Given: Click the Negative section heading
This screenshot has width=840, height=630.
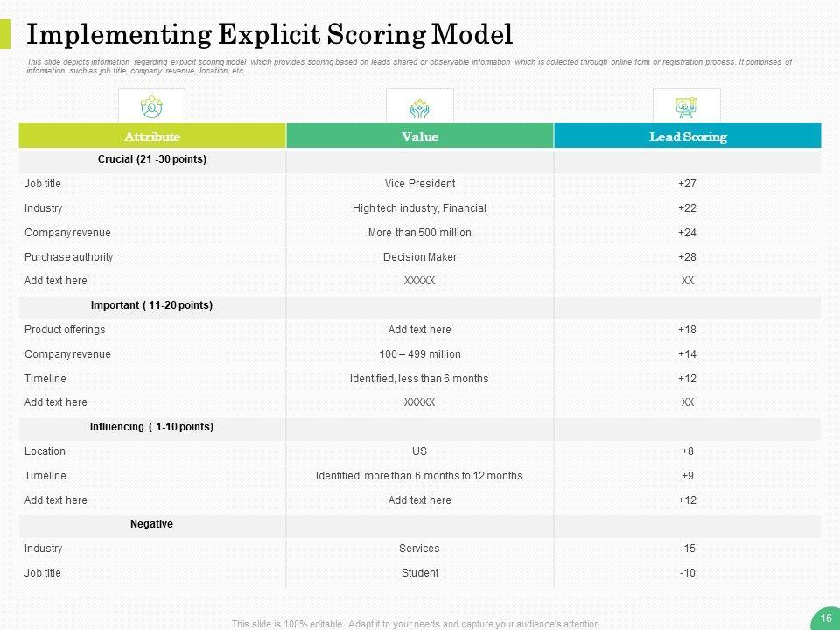Looking at the screenshot, I should click(151, 524).
